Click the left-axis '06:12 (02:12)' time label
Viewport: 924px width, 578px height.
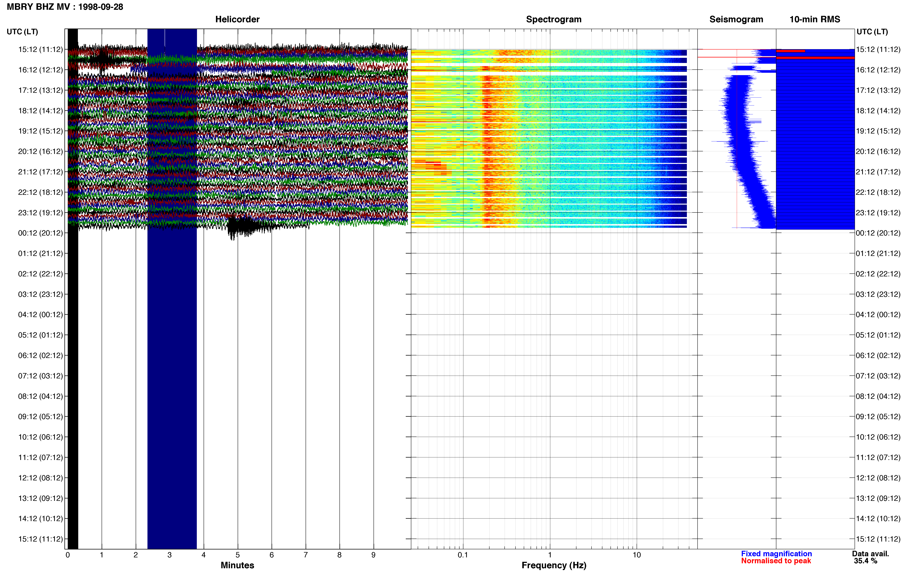tap(41, 355)
